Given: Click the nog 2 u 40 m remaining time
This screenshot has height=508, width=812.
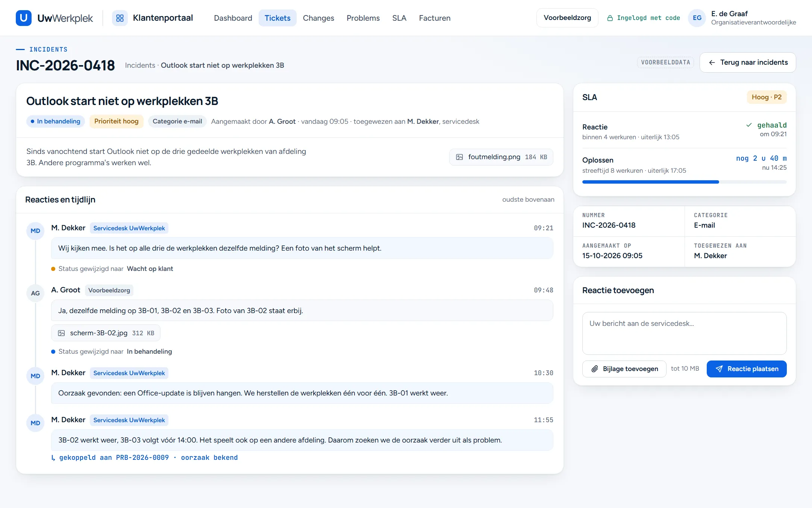Looking at the screenshot, I should 761,158.
